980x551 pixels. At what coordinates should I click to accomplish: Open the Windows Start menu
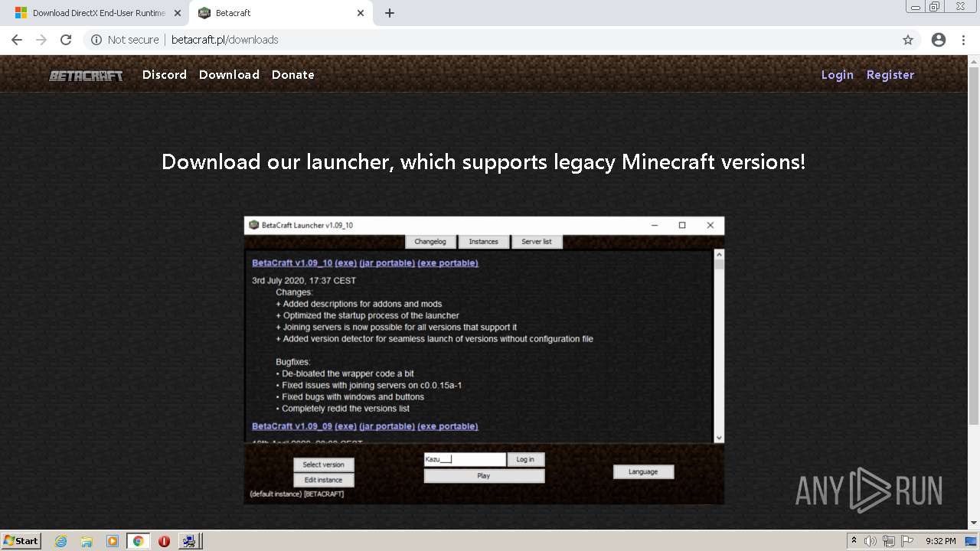(21, 540)
